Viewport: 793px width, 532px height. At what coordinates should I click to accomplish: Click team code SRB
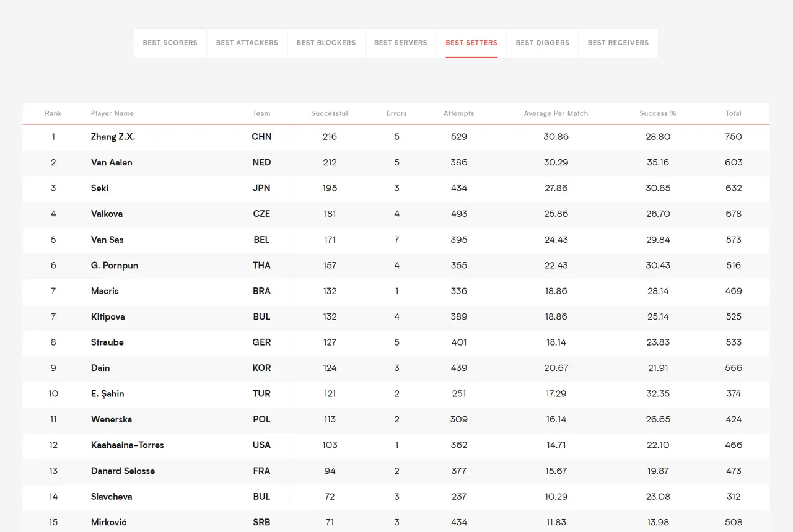[261, 522]
